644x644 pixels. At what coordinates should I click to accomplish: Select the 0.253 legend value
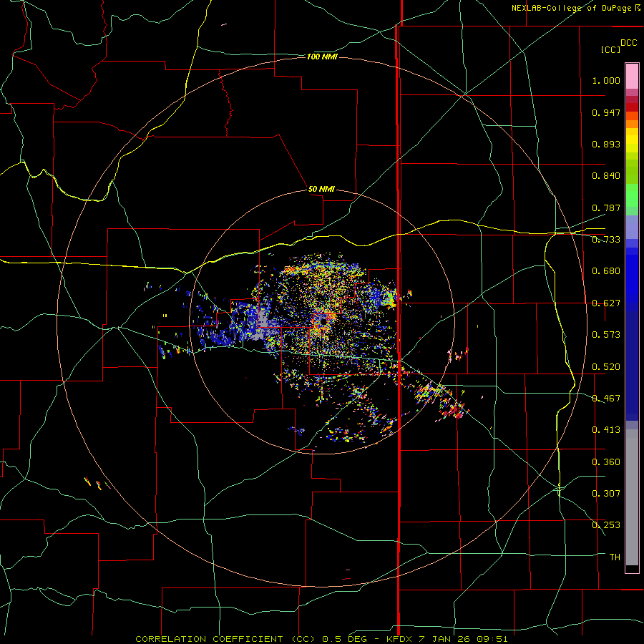pos(606,525)
